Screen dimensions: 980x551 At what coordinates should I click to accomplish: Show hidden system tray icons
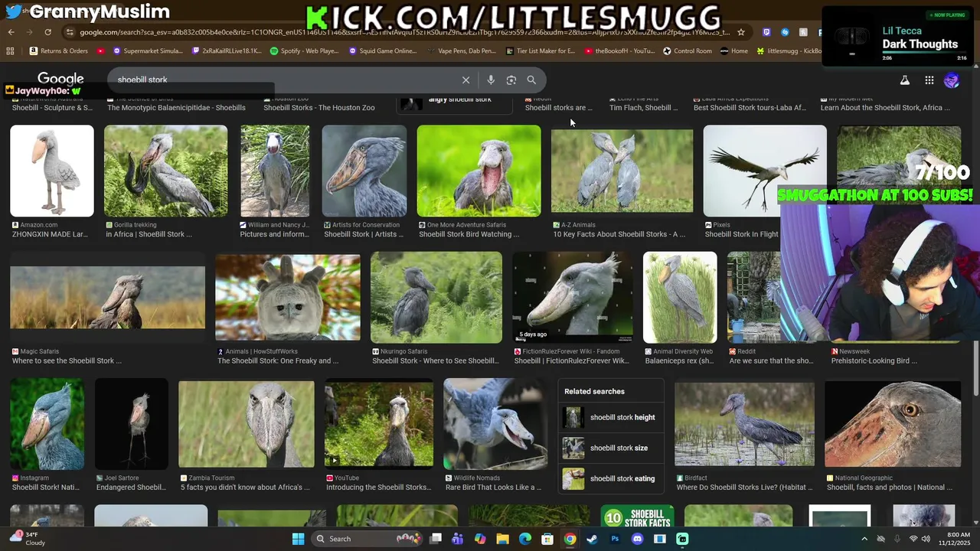(864, 539)
